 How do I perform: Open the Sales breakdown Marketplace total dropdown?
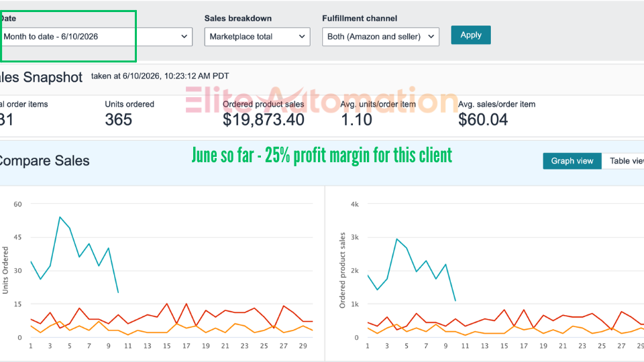pyautogui.click(x=257, y=36)
